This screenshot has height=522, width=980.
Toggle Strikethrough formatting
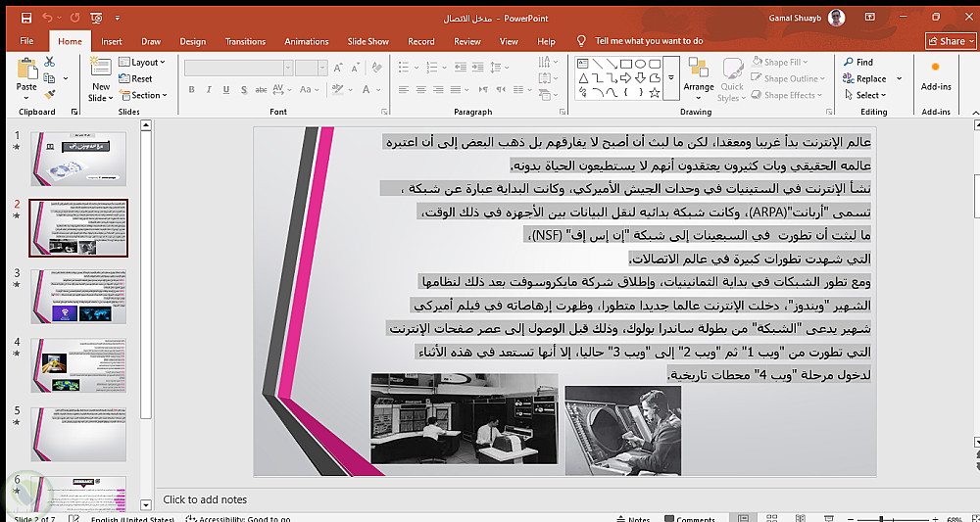(x=261, y=89)
